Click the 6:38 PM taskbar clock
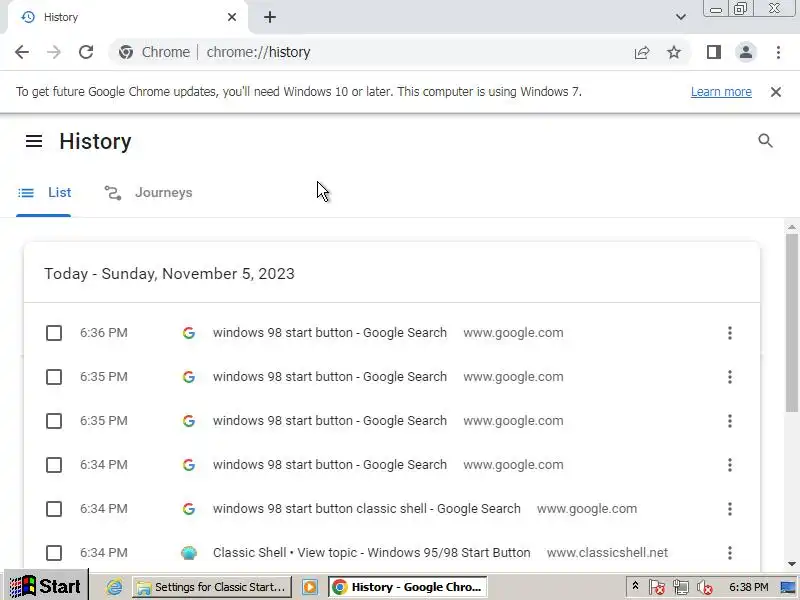Image resolution: width=800 pixels, height=600 pixels. pos(748,587)
